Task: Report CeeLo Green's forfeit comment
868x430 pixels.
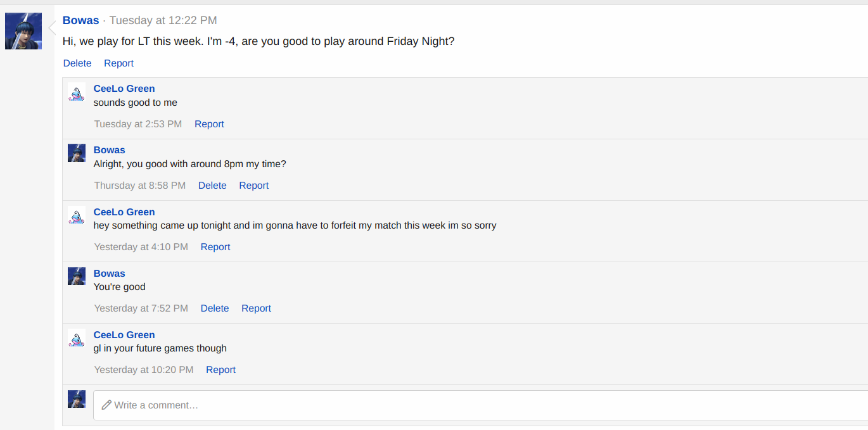Action: pyautogui.click(x=215, y=247)
